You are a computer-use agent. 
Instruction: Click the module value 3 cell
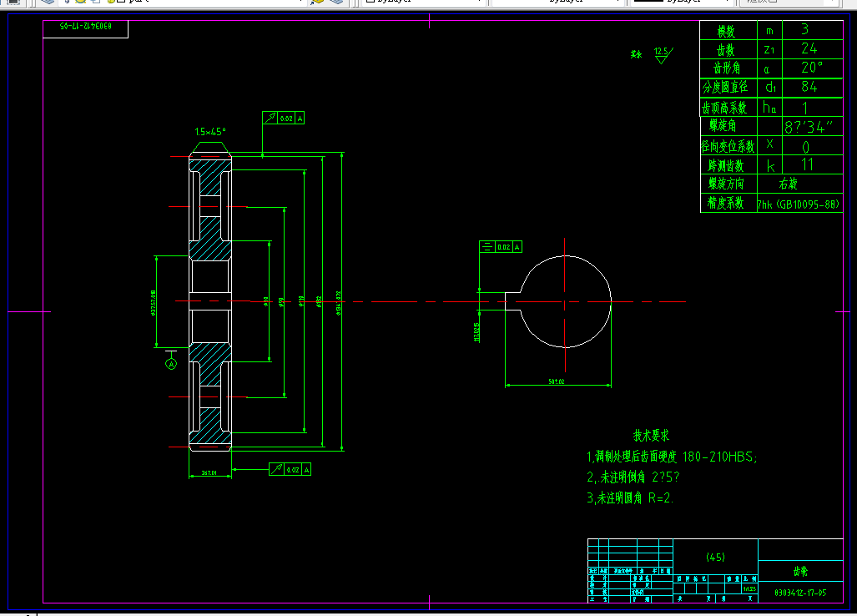pyautogui.click(x=812, y=30)
